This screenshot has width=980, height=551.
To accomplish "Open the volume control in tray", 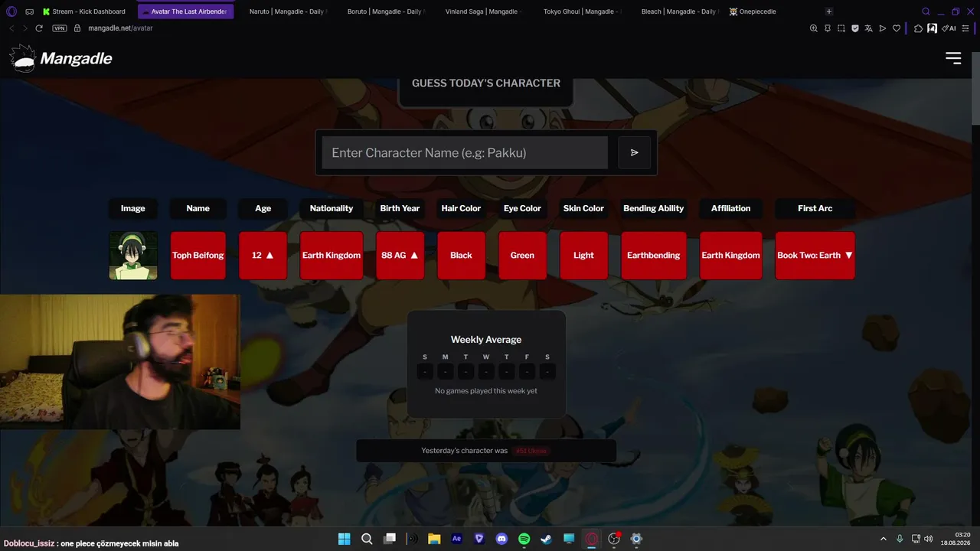I will click(928, 539).
